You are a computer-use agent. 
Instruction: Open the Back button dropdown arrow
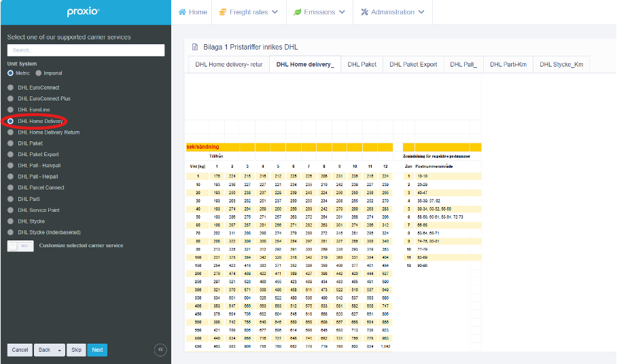pyautogui.click(x=59, y=350)
